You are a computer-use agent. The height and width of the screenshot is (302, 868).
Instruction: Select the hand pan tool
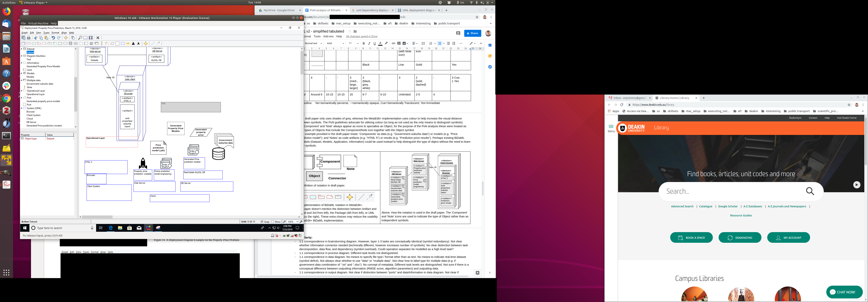point(73,38)
